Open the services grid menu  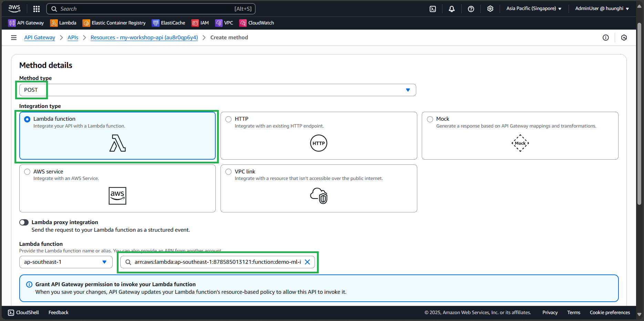tap(37, 9)
